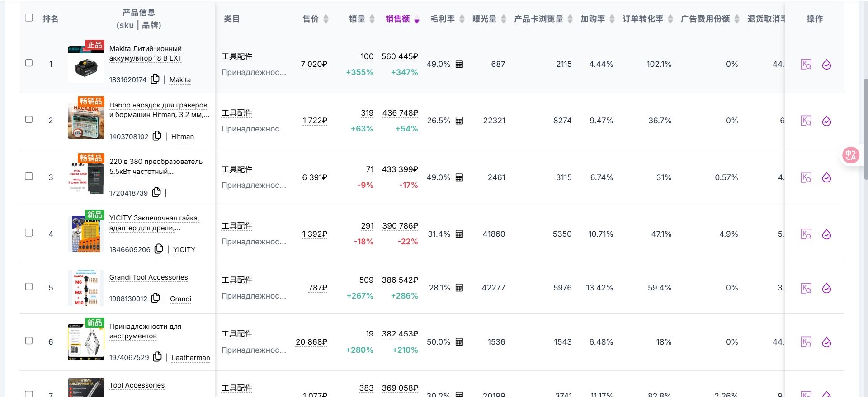Viewport: 868px width, 397px height.
Task: Open Makita brand link
Action: (x=180, y=80)
